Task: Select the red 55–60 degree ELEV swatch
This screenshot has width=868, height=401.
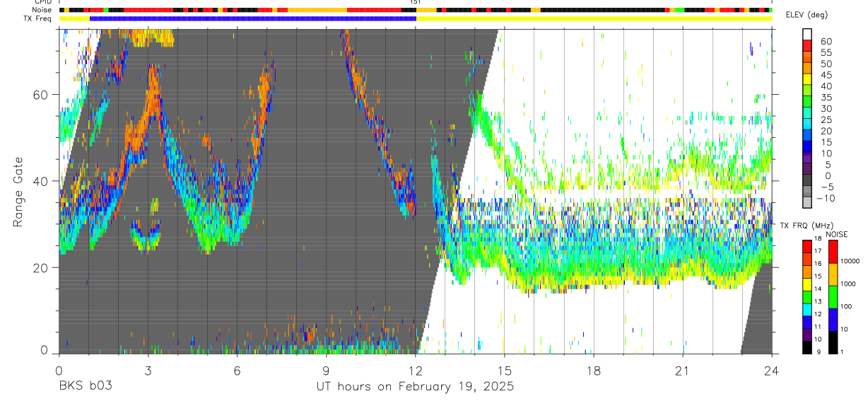Action: (x=807, y=46)
